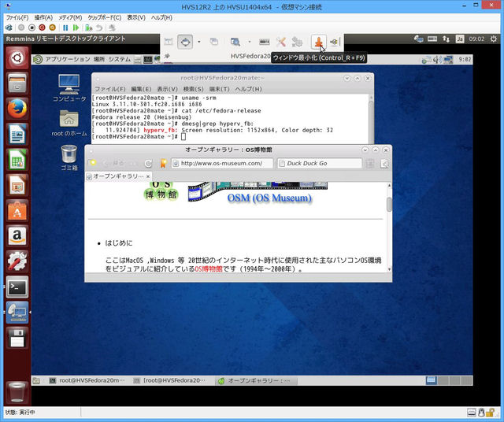The height and width of the screenshot is (422, 504).
Task: Pause the virtual machine
Action: point(65,28)
